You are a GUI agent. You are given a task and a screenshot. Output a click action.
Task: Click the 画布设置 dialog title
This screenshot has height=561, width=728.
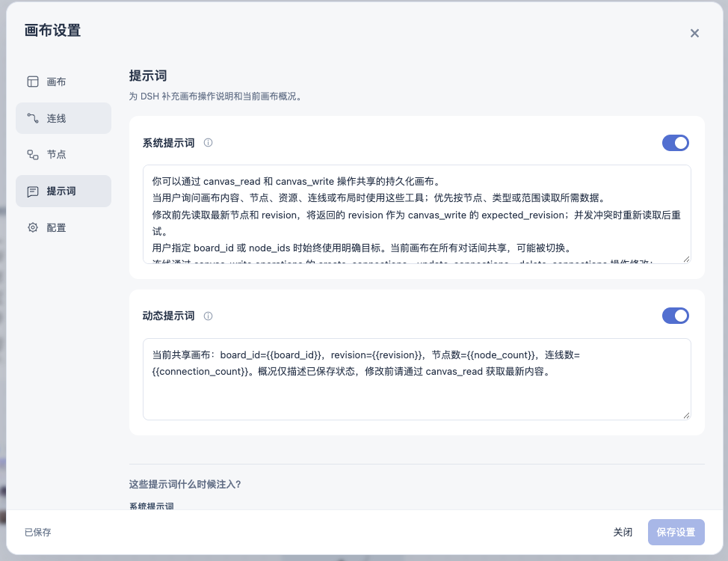tap(52, 30)
